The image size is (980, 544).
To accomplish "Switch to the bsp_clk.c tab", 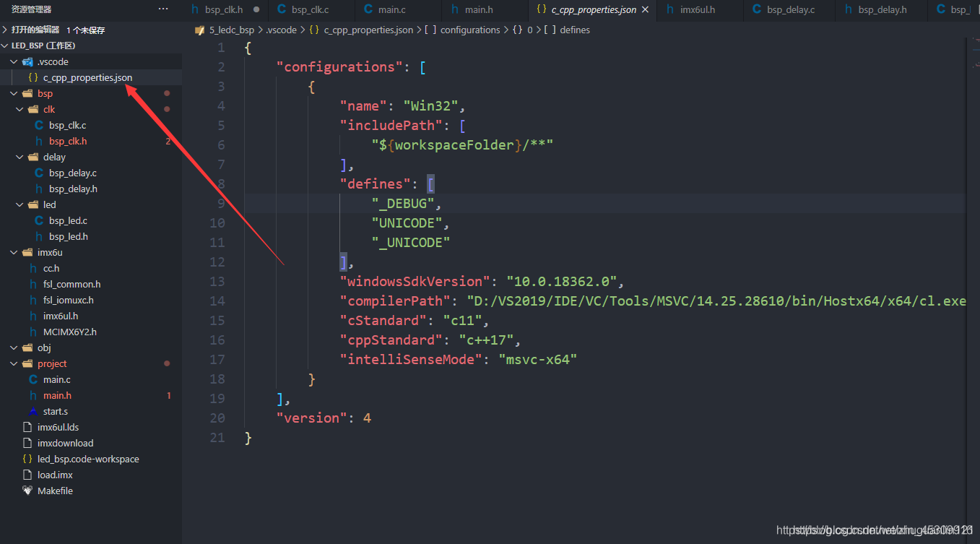I will [x=311, y=9].
